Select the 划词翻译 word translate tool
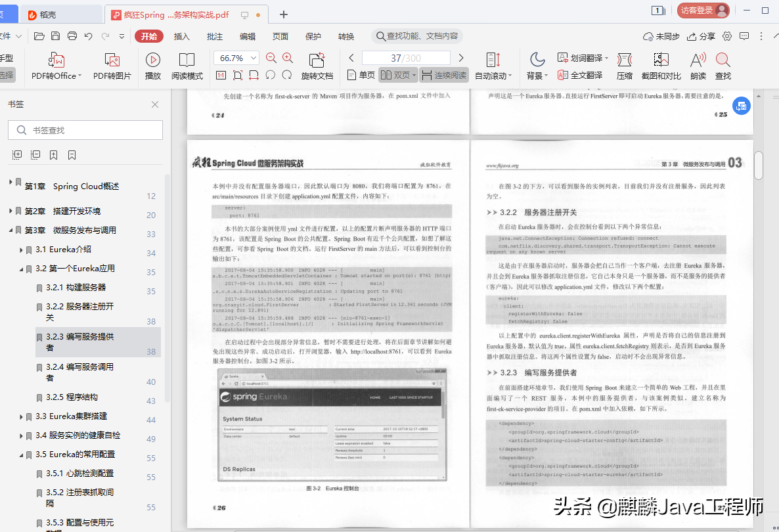The height and width of the screenshot is (532, 779). (x=583, y=58)
